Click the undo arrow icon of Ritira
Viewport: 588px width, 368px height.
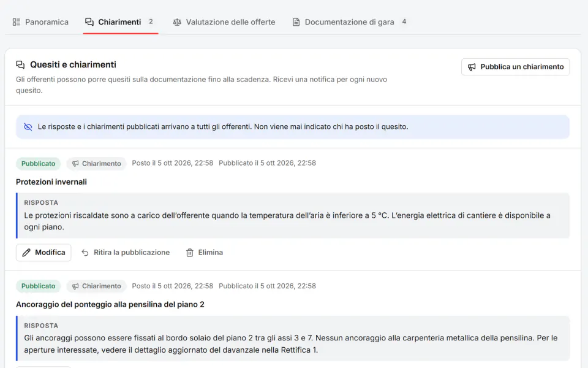click(x=85, y=253)
